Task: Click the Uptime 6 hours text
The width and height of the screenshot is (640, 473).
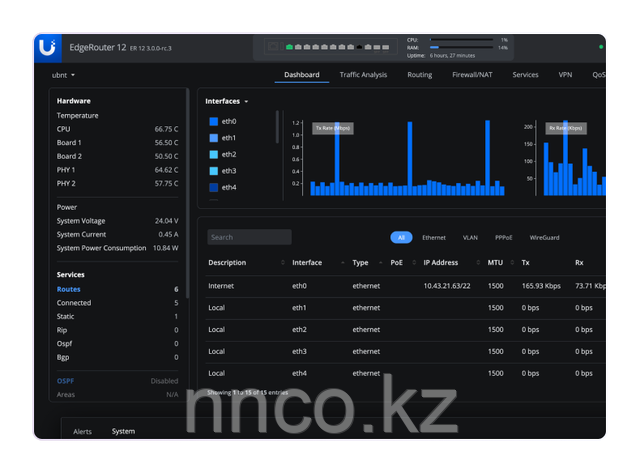Action: pos(441,56)
